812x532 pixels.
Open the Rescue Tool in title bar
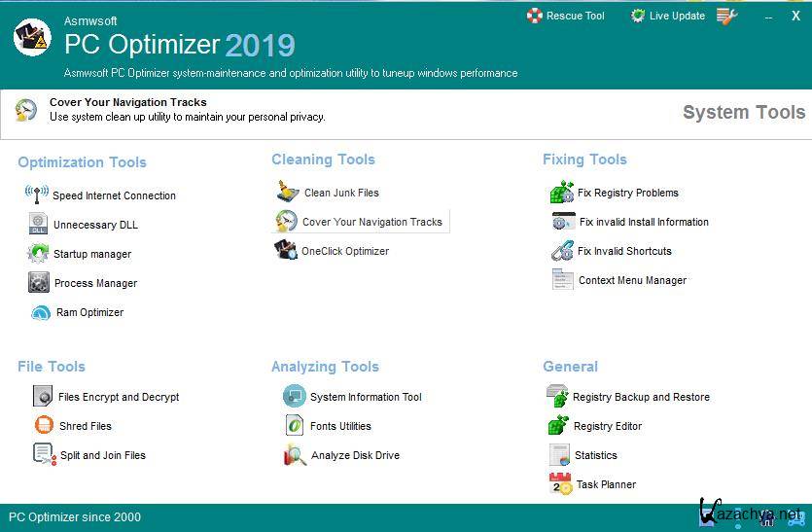tap(566, 16)
